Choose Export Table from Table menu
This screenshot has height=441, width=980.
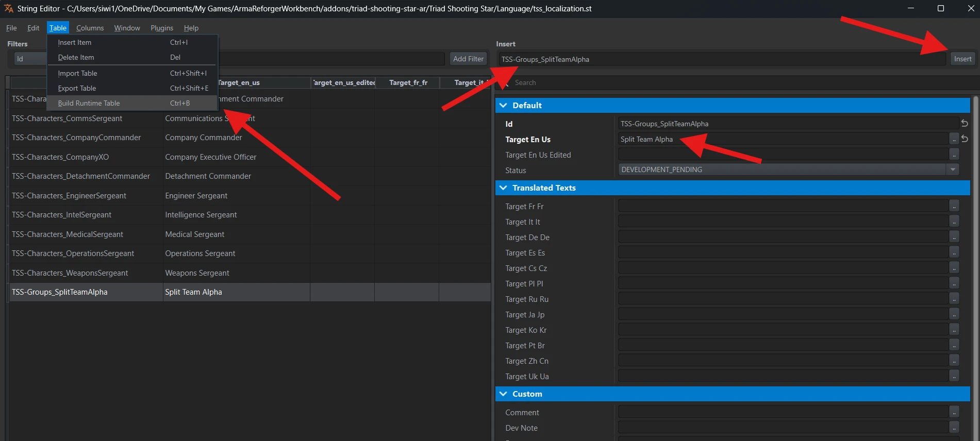132,88
